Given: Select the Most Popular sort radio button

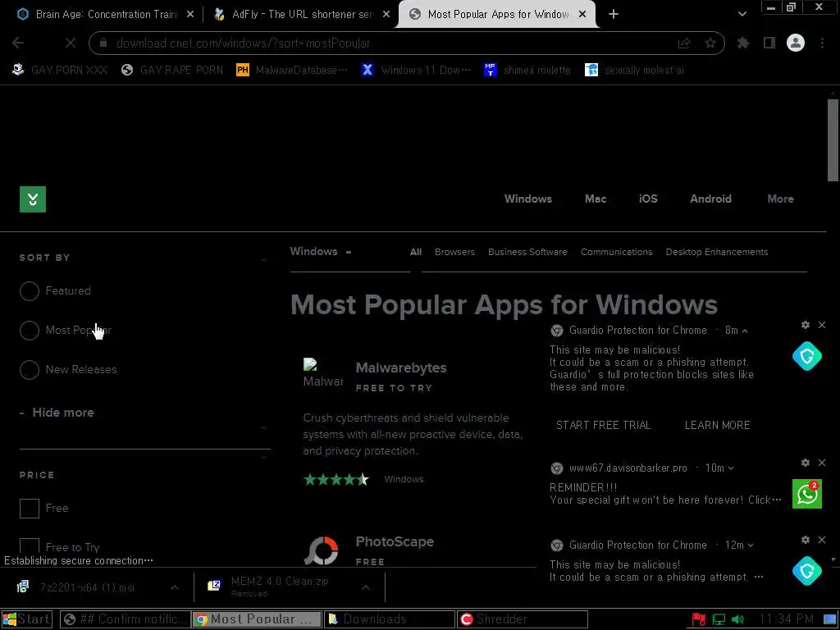Looking at the screenshot, I should coord(30,330).
